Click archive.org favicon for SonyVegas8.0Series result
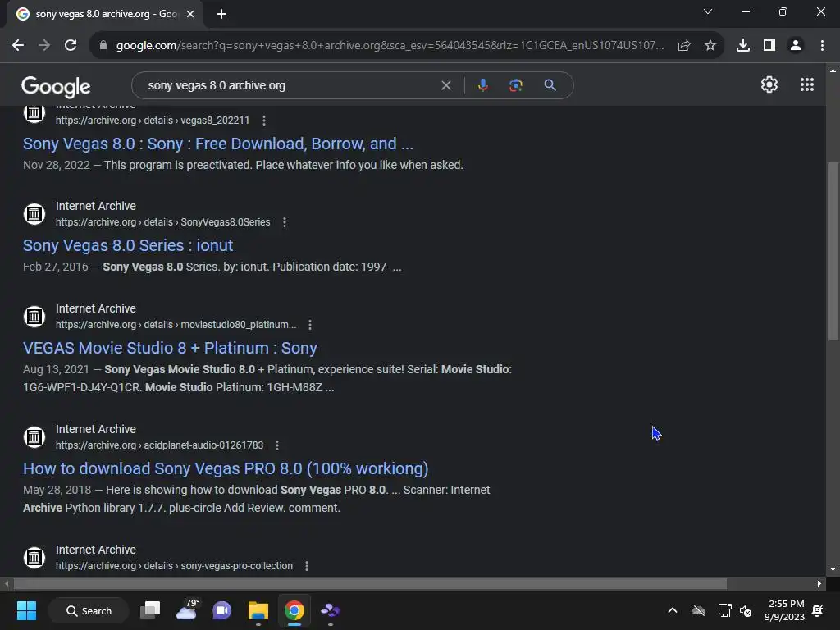Viewport: 840px width, 630px height. tap(34, 214)
